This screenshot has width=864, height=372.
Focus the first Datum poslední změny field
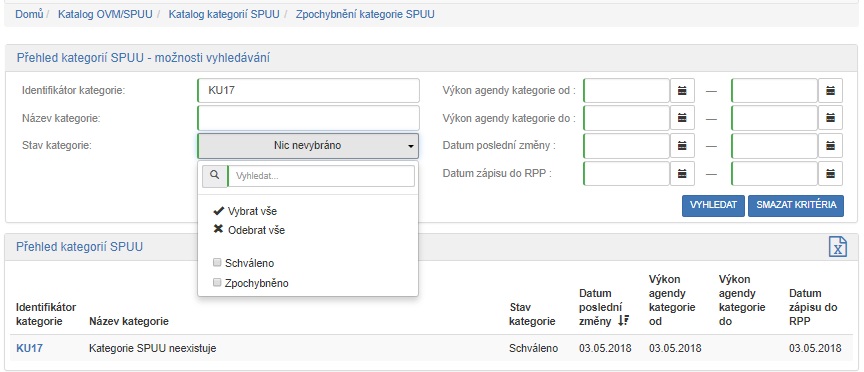(x=627, y=146)
